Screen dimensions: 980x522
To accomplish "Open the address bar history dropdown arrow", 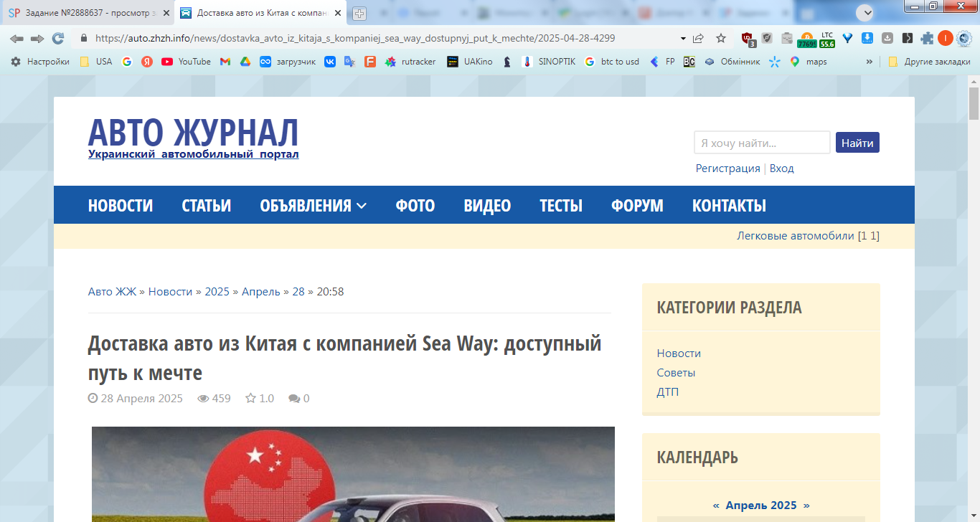I will pyautogui.click(x=683, y=39).
